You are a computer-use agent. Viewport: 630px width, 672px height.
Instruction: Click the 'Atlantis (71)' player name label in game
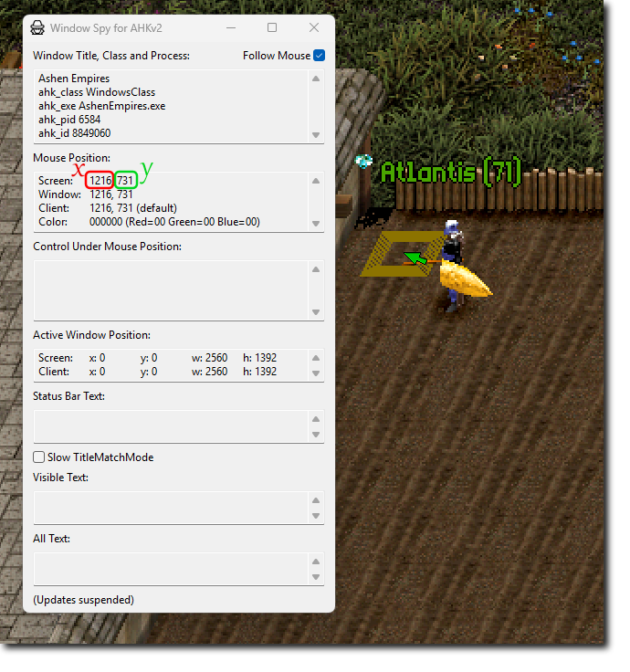[451, 173]
